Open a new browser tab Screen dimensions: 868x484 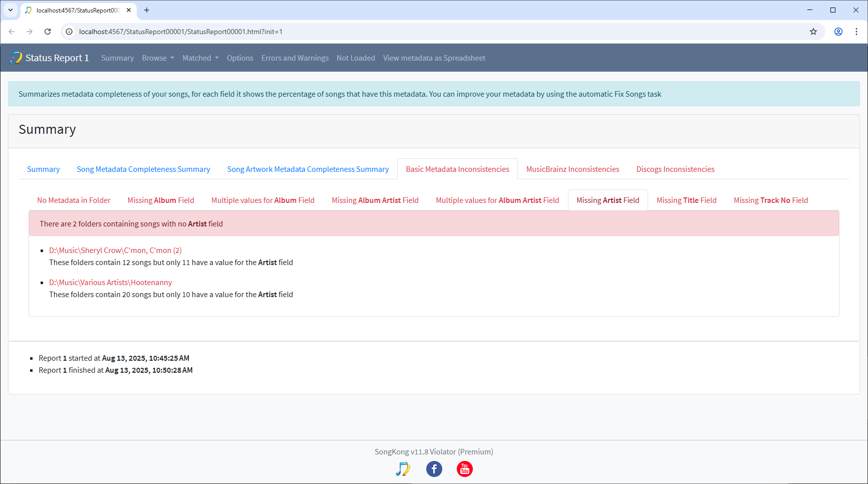click(x=147, y=10)
